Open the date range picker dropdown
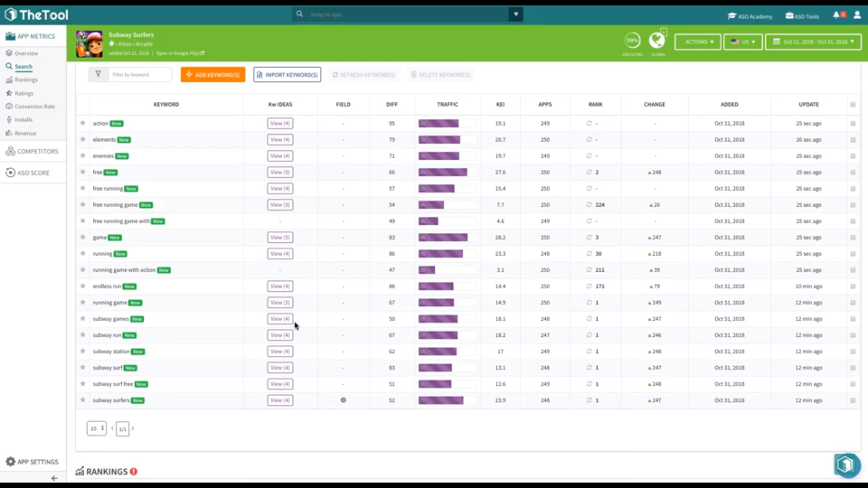 (813, 42)
